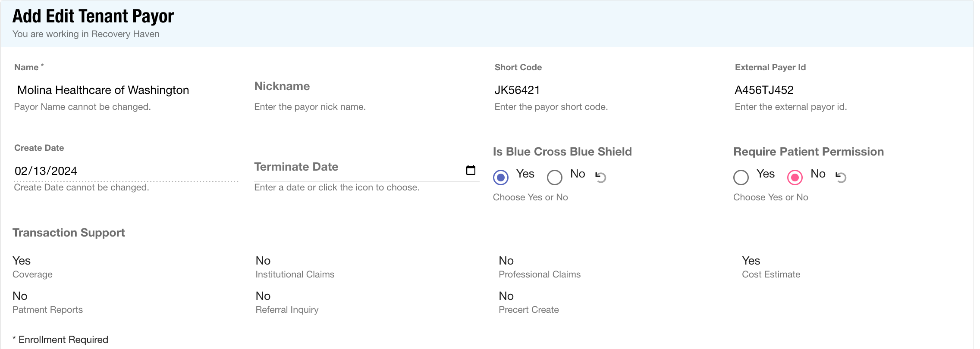980x349 pixels.
Task: Click the Cost Estimate support value
Action: [751, 261]
